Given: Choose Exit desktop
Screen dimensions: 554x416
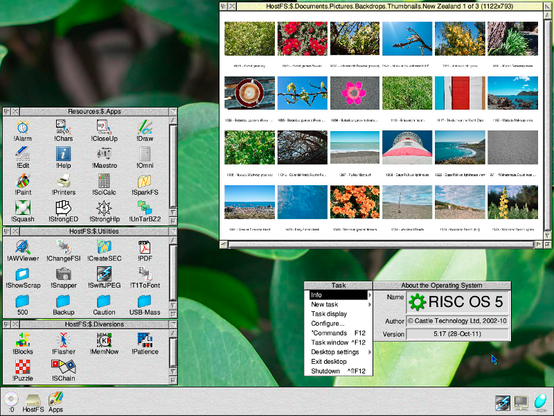Looking at the screenshot, I should [x=338, y=362].
